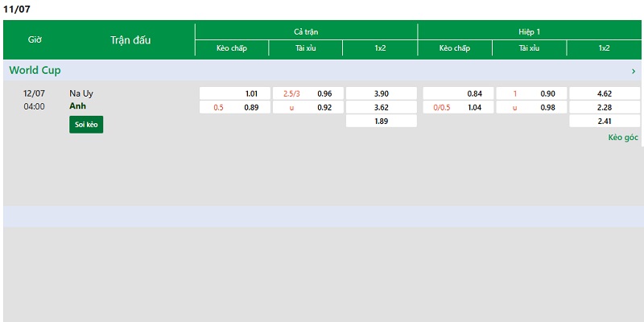Choose first-half under odds 0.98
Screen dimensions: 644x322
(531, 108)
